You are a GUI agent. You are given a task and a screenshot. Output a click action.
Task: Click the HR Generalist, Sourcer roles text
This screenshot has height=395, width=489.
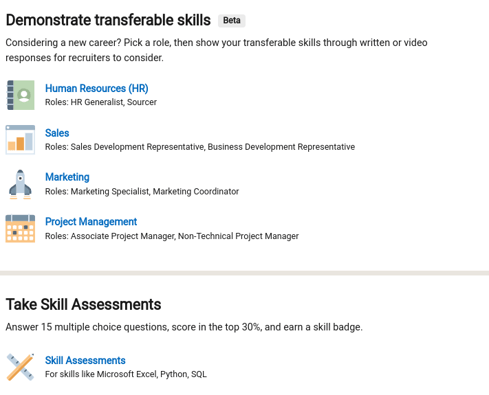101,102
